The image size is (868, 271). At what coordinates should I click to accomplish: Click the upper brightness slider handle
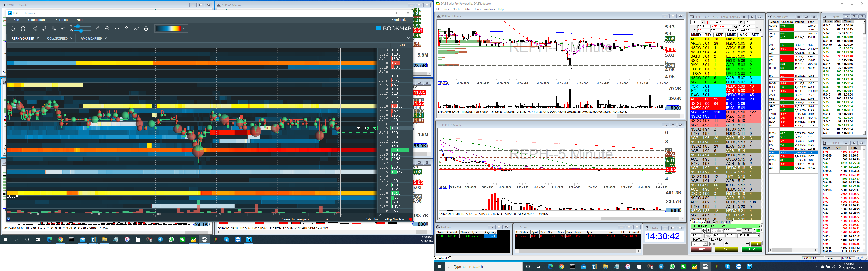(78, 26)
